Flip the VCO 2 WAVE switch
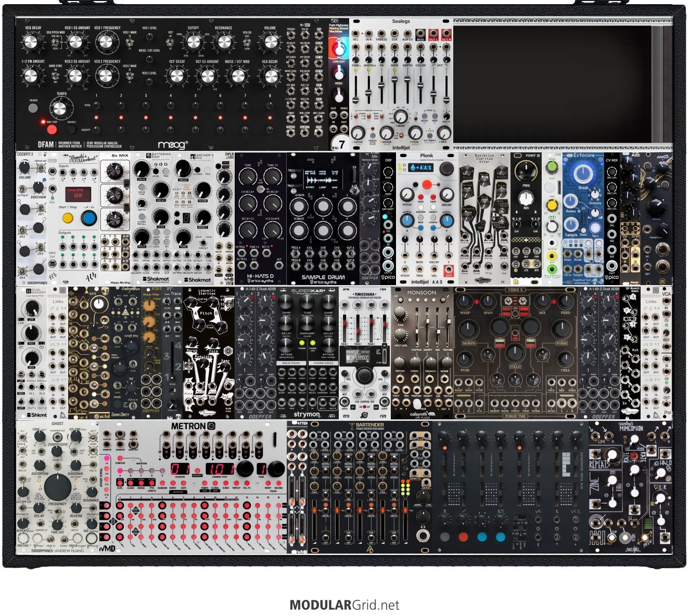 (x=130, y=75)
